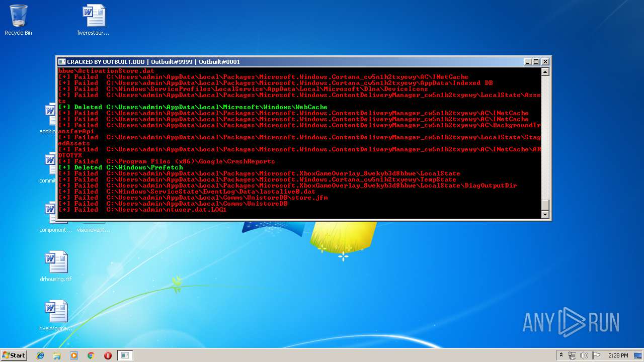Open the network tray icon

[572, 355]
